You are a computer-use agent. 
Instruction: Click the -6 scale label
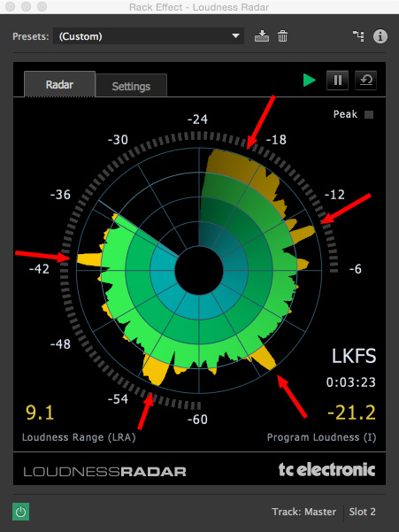click(x=356, y=269)
